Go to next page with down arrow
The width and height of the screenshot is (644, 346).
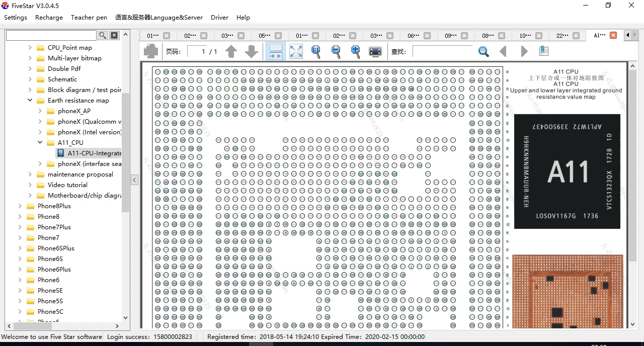click(x=251, y=51)
